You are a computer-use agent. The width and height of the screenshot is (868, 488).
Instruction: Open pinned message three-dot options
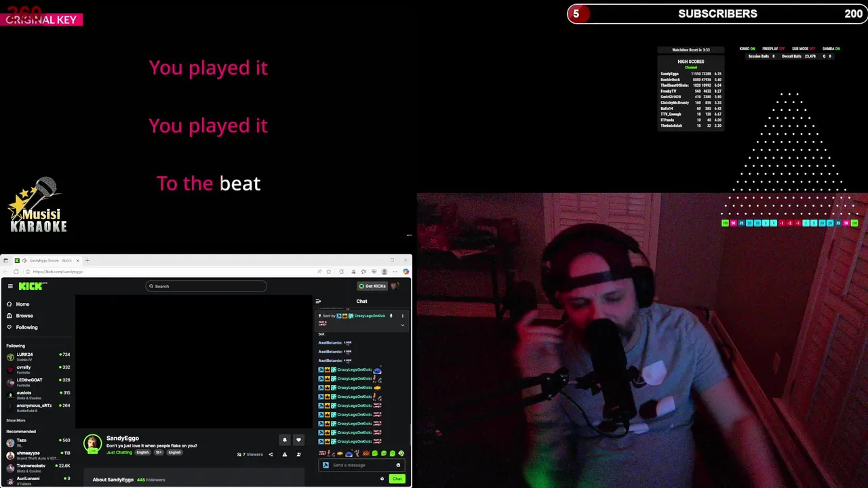402,316
